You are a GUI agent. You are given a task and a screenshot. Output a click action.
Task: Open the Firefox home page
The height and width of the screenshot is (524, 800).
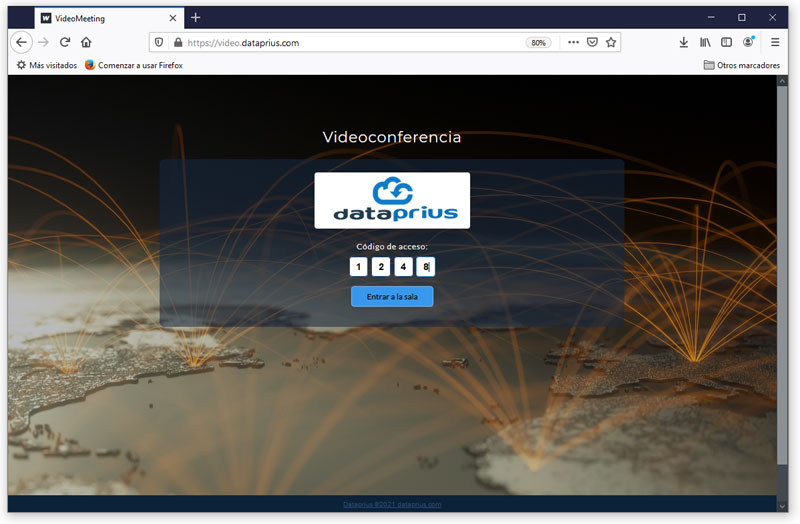click(86, 42)
